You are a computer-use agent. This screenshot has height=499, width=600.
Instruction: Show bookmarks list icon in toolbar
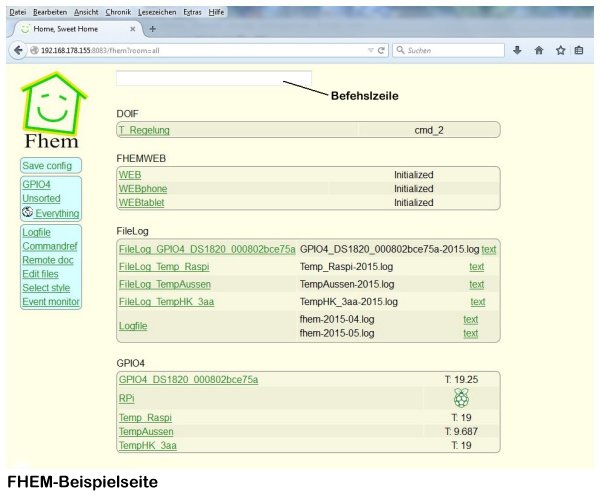point(579,49)
